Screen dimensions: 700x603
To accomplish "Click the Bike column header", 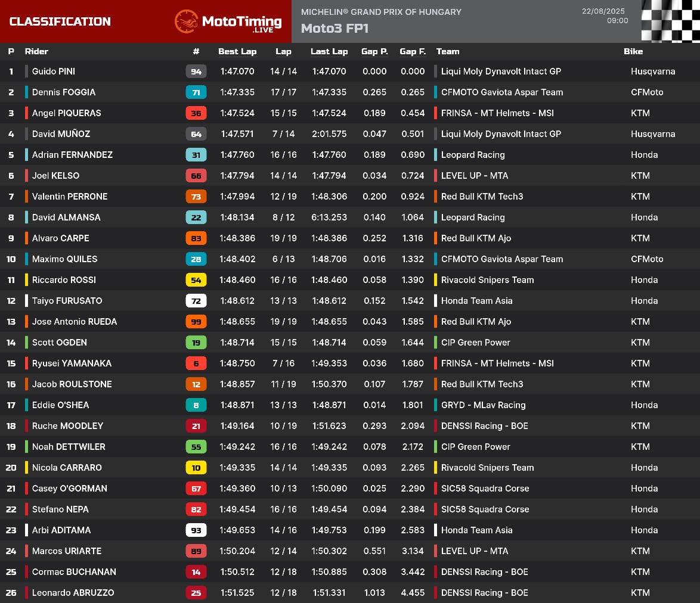I will (x=633, y=51).
